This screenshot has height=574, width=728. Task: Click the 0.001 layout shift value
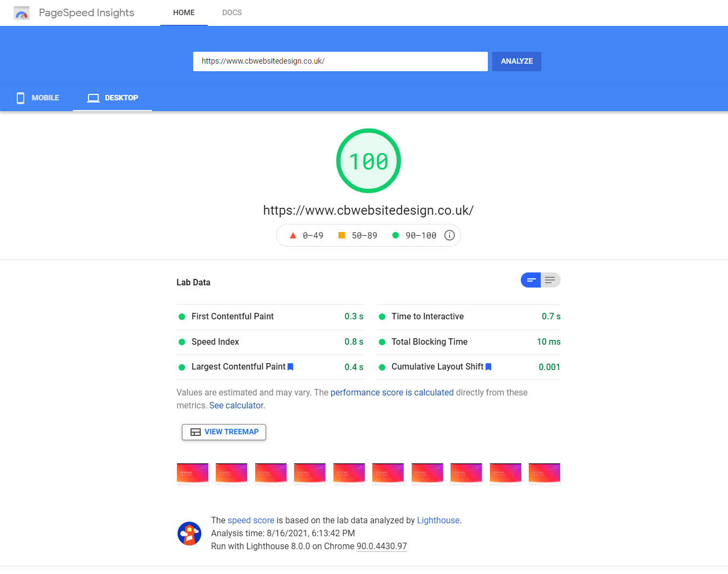coord(549,367)
